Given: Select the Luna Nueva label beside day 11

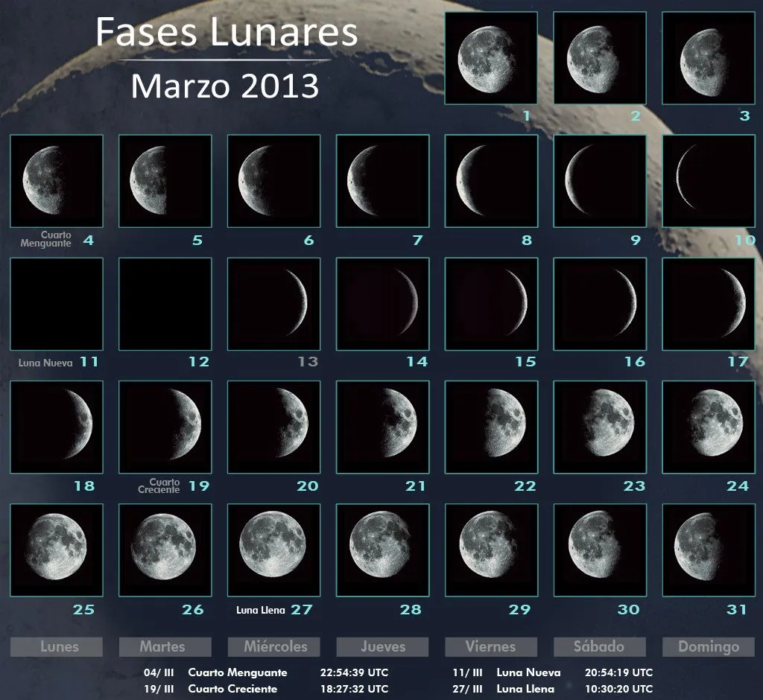Looking at the screenshot, I should (45, 363).
